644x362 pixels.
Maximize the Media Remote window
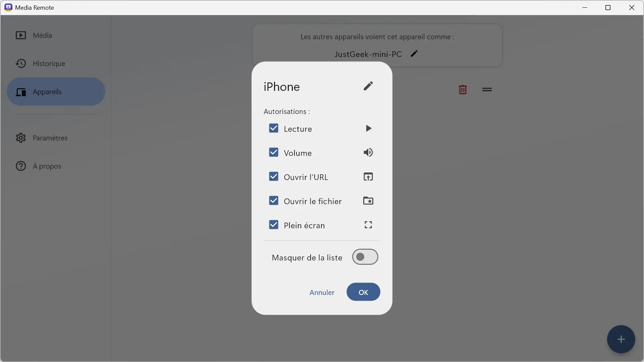[608, 7]
